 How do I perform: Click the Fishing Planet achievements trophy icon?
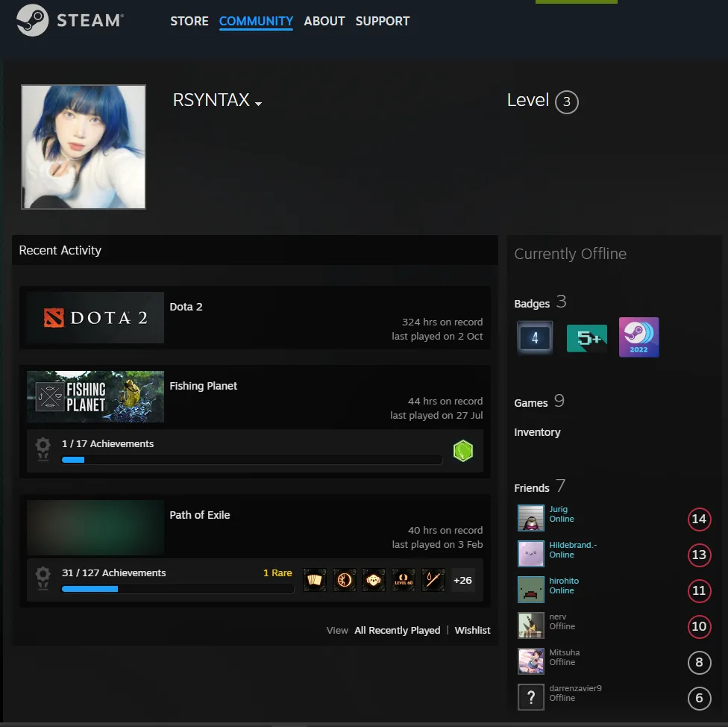[43, 449]
